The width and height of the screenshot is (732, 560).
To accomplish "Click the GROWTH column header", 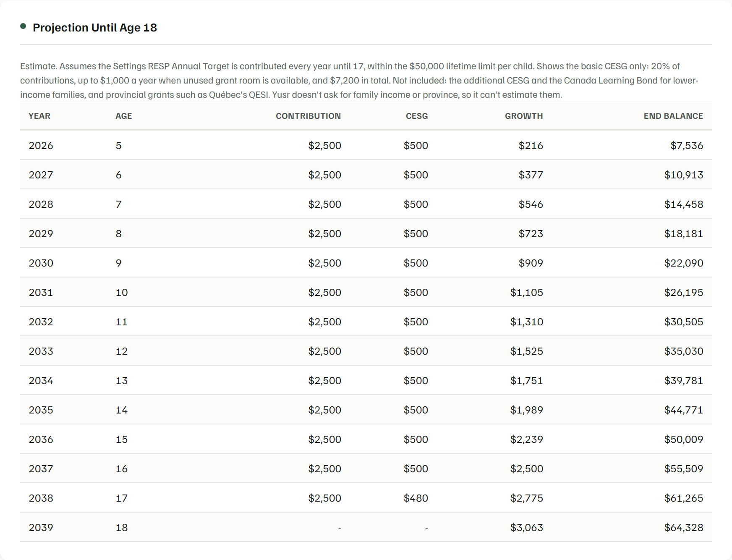I will [x=524, y=116].
